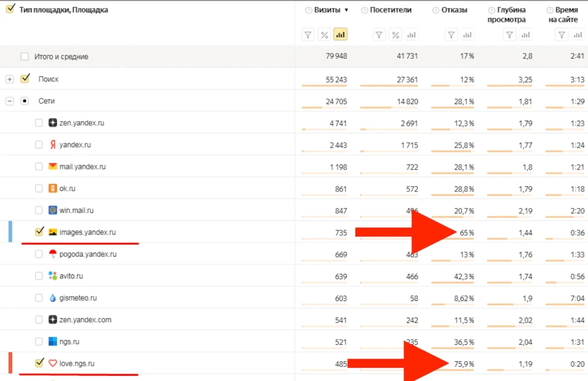Show help for Визиты metric
The image size is (588, 381).
tap(308, 10)
